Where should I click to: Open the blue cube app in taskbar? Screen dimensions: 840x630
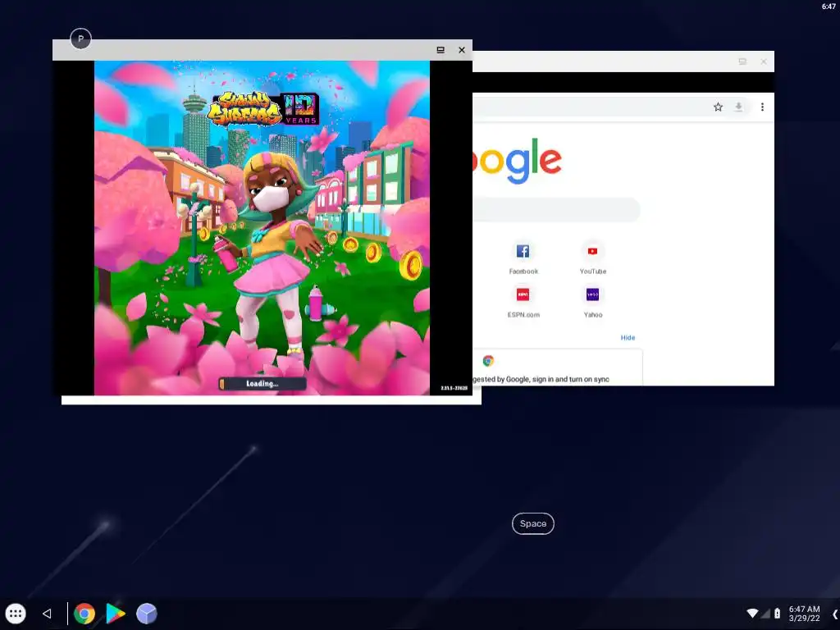point(146,614)
